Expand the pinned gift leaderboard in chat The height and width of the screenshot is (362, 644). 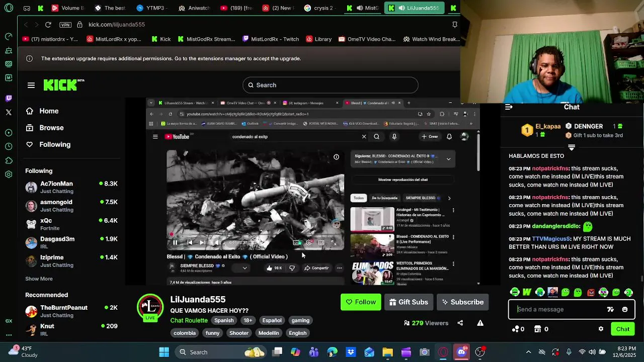coord(572,147)
